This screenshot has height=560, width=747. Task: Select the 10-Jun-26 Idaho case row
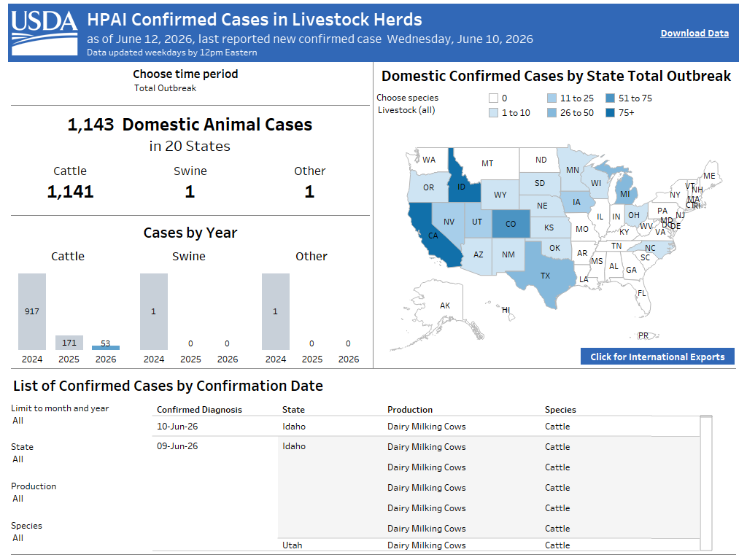425,426
